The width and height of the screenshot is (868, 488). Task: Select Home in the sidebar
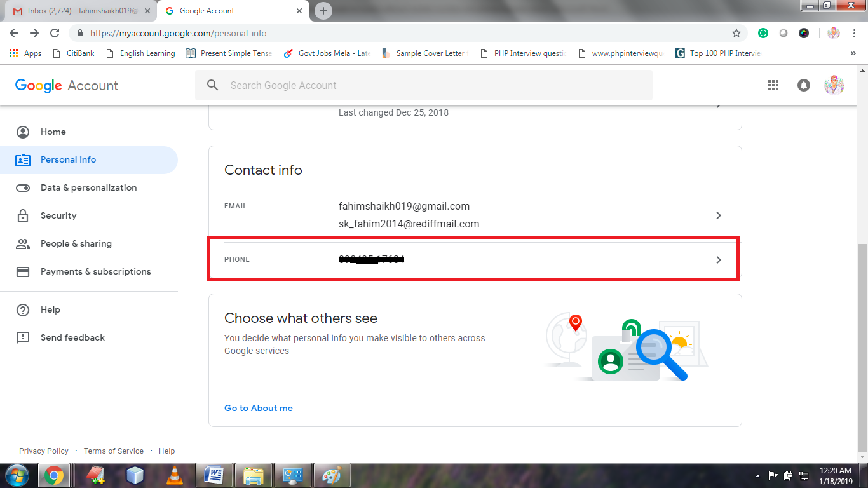[x=53, y=132]
